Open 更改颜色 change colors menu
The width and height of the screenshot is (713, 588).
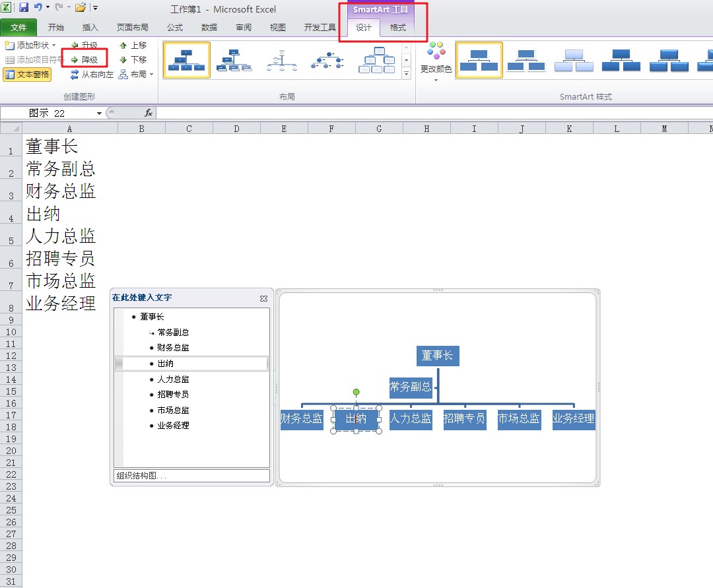(436, 62)
